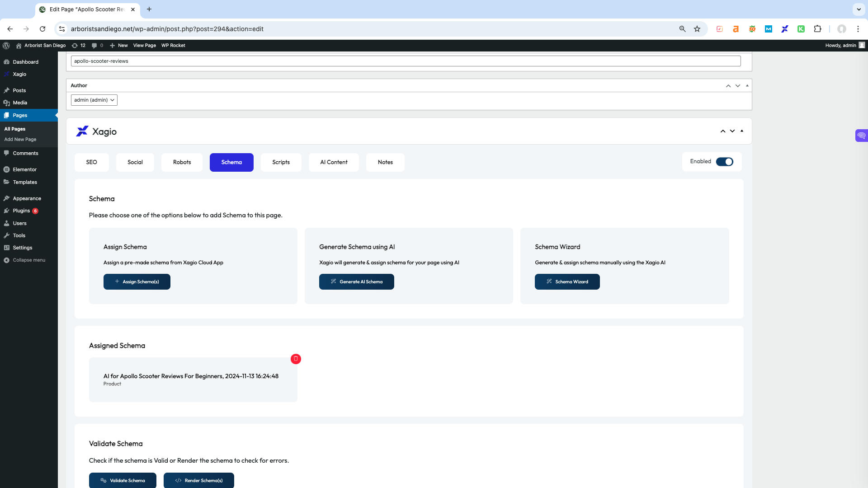This screenshot has height=488, width=868.
Task: Collapse the Xagio panel
Action: pyautogui.click(x=742, y=131)
